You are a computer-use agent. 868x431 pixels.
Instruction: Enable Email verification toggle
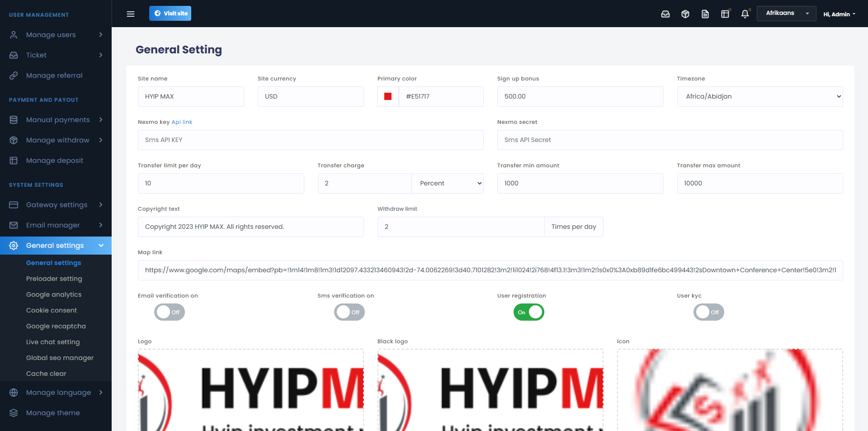(x=170, y=312)
